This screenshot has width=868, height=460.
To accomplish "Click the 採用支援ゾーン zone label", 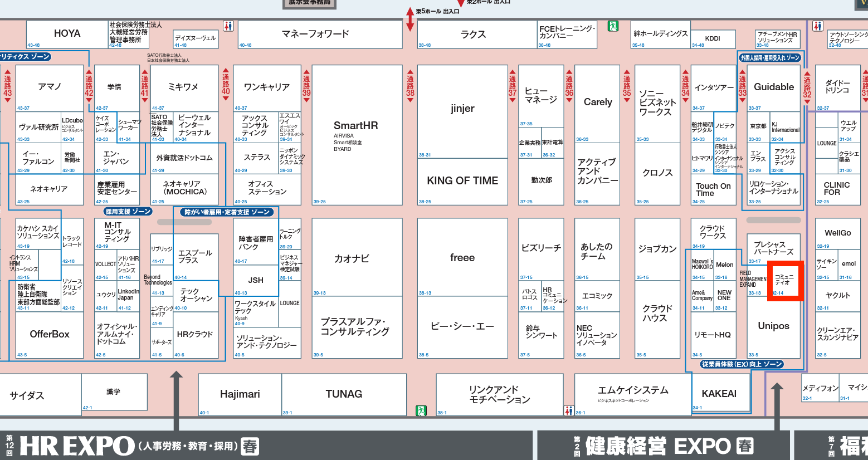I will click(x=128, y=212).
